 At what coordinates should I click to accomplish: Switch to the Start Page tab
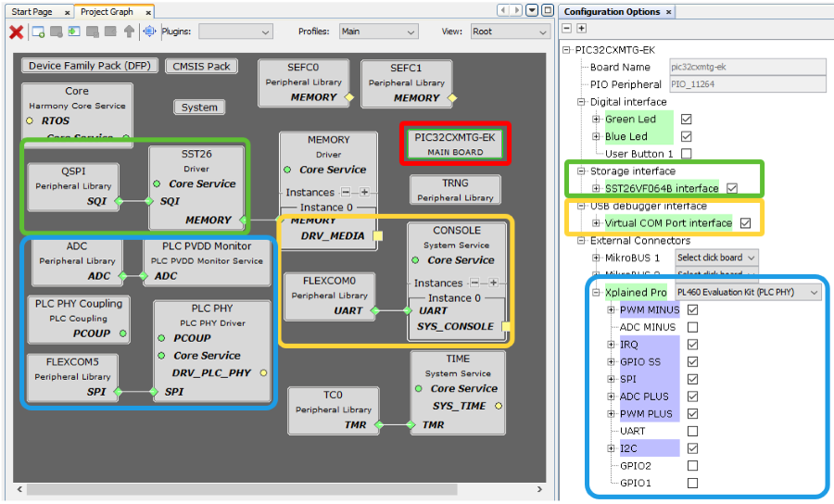32,12
